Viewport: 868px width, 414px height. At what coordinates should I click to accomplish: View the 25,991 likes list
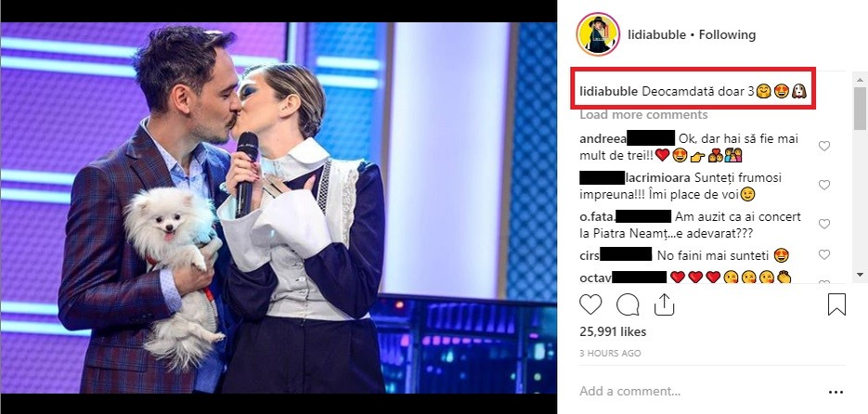[x=613, y=332]
